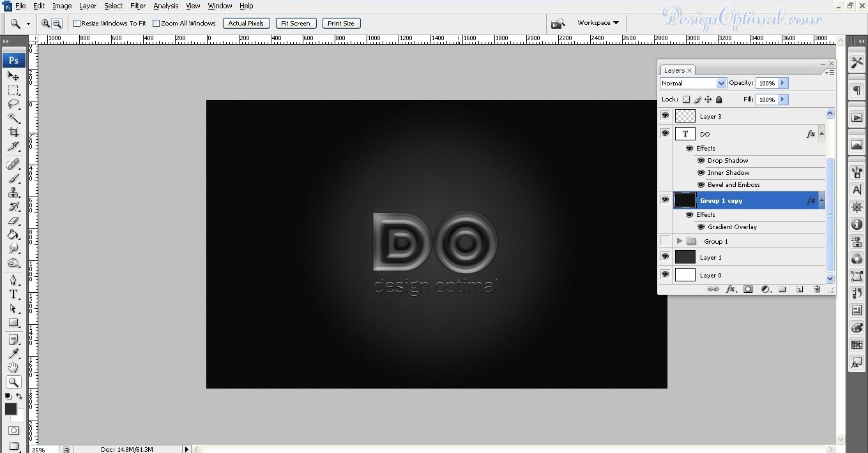Open the Analysis menu

166,6
